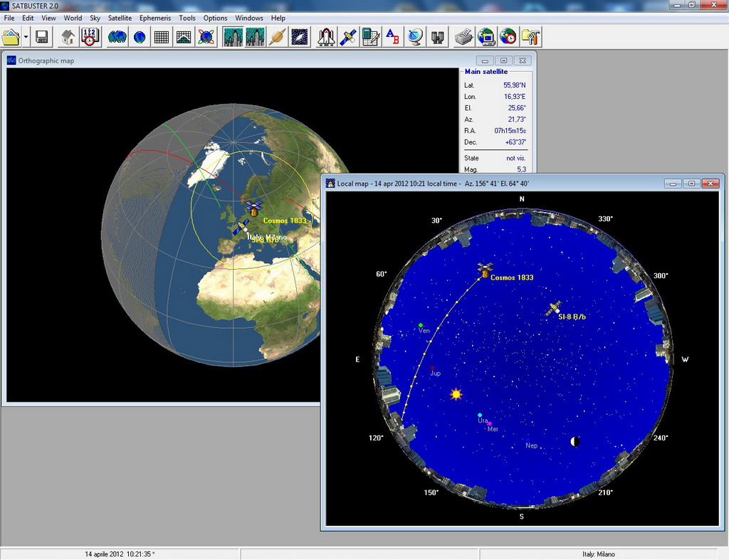729x560 pixels.
Task: Click the printer toolbar icon
Action: pyautogui.click(x=463, y=37)
